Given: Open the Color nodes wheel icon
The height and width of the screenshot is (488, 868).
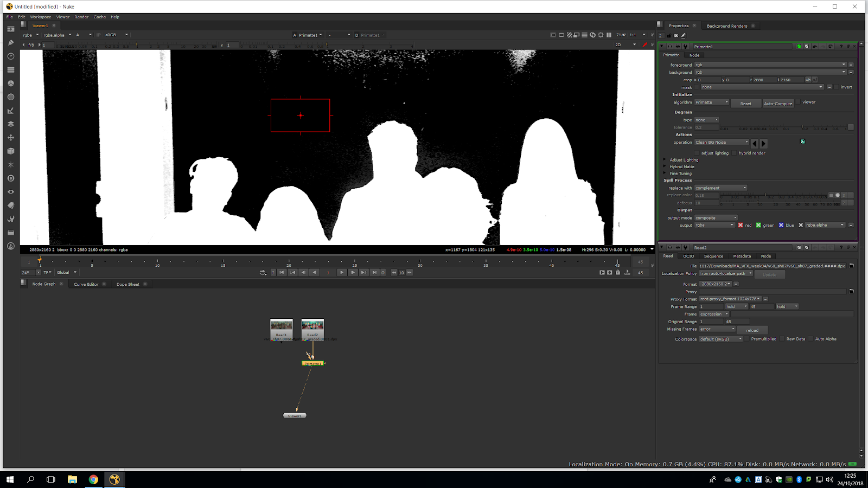Looking at the screenshot, I should click(10, 84).
